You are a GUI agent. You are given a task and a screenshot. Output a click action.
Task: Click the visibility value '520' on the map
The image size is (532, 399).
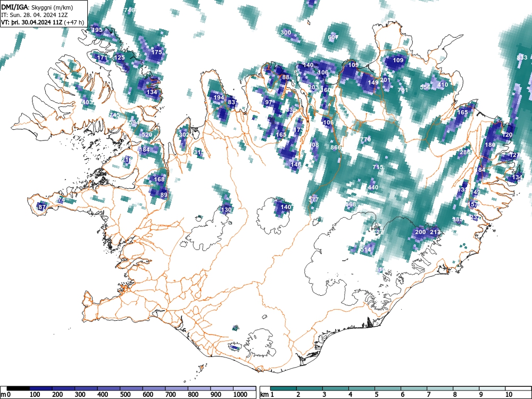click(x=147, y=135)
